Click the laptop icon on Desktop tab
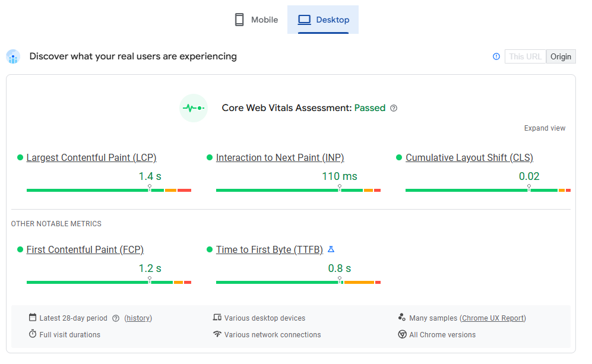This screenshot has width=592, height=364. (304, 20)
